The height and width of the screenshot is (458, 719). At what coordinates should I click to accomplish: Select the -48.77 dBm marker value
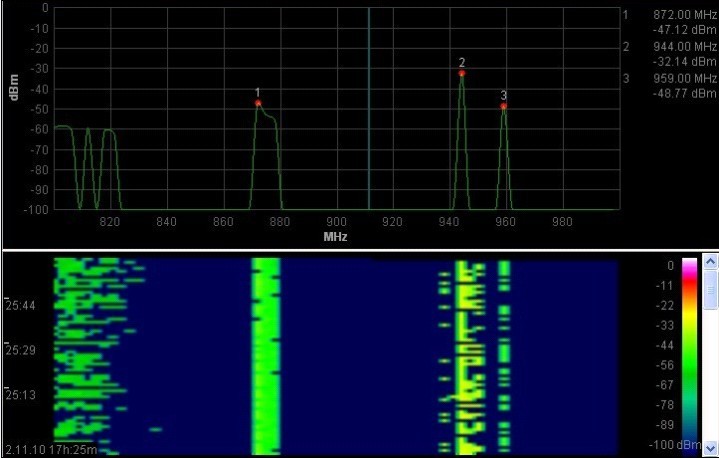pos(686,94)
